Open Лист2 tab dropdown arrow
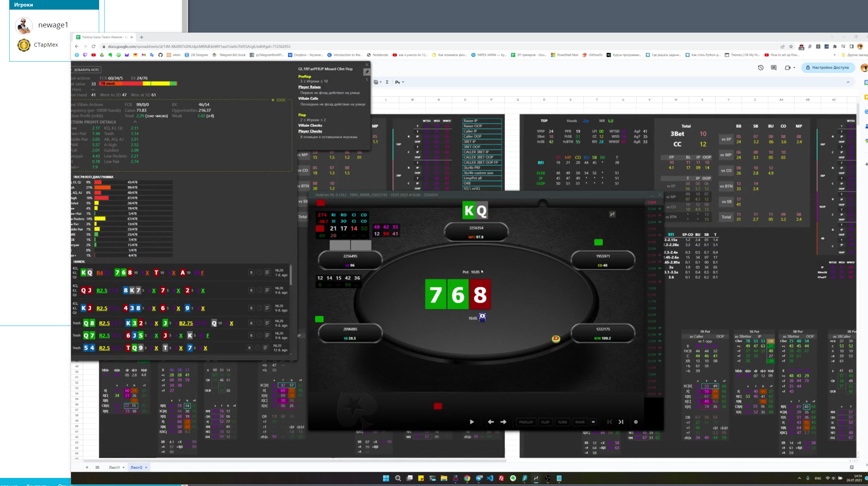Viewport: 868px width, 486px height. tap(146, 467)
